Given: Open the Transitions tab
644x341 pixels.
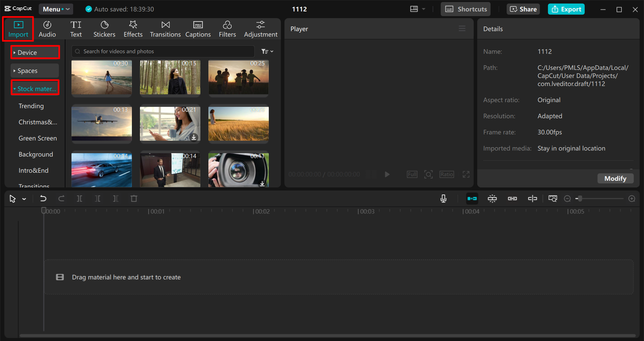Looking at the screenshot, I should 165,29.
